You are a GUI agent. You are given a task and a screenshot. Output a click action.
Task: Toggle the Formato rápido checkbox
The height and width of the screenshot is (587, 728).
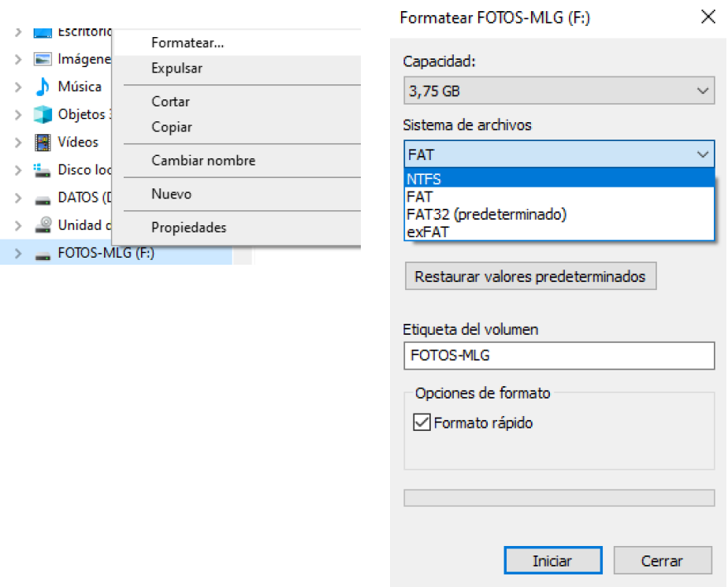[x=421, y=423]
